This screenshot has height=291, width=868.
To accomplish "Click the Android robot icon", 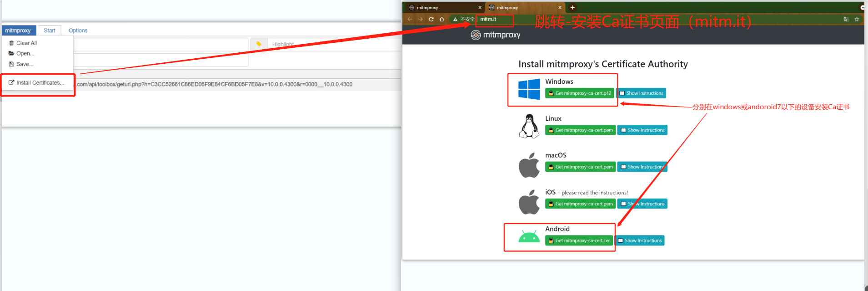I will [529, 236].
